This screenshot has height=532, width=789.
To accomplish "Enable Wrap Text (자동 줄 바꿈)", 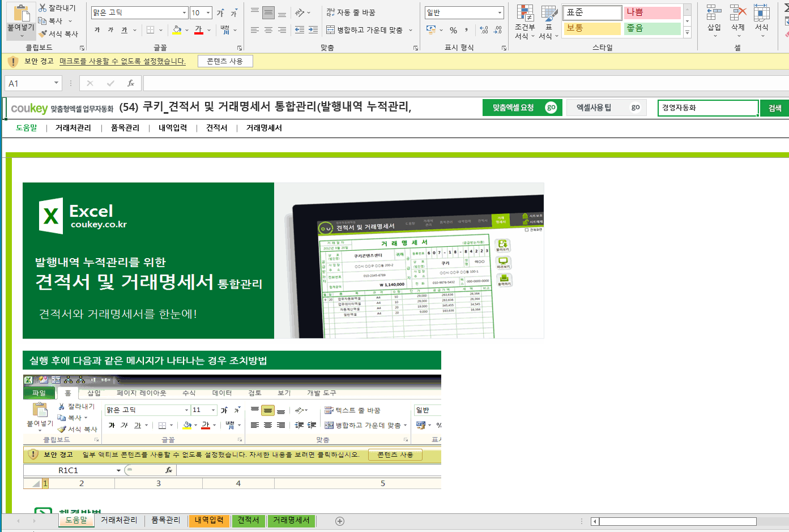I will pyautogui.click(x=351, y=12).
